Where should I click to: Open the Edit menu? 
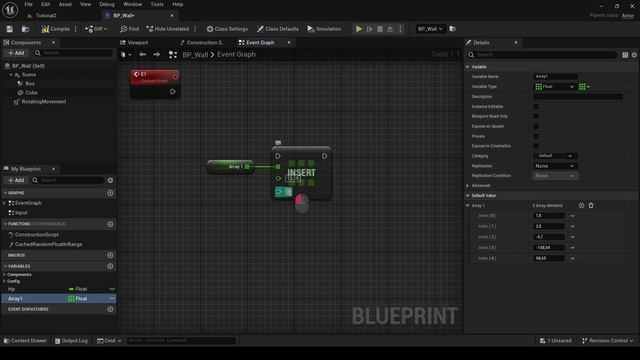[x=45, y=4]
